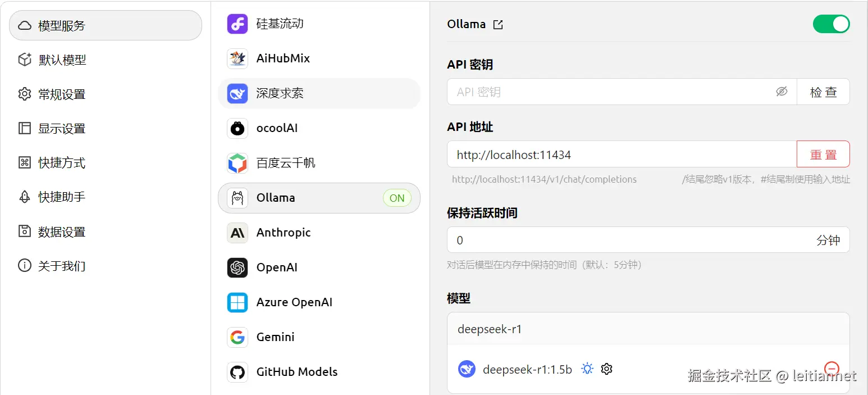Select the 硅基流动 provider icon
Image resolution: width=868 pixels, height=395 pixels.
(237, 24)
